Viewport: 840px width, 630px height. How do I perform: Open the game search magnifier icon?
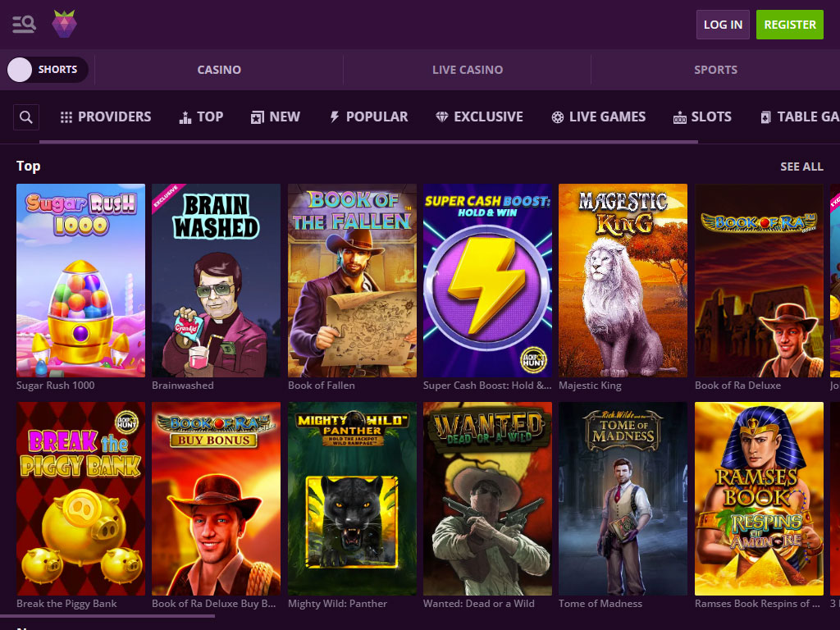pyautogui.click(x=26, y=117)
